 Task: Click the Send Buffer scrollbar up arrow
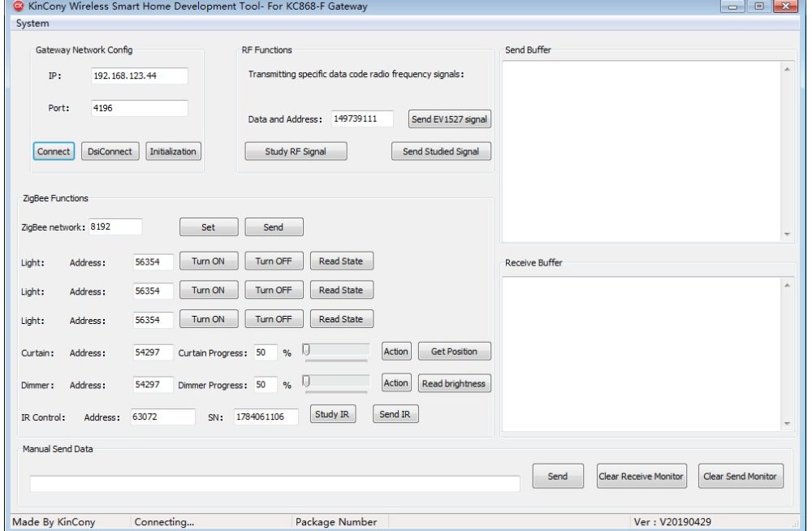coord(788,67)
